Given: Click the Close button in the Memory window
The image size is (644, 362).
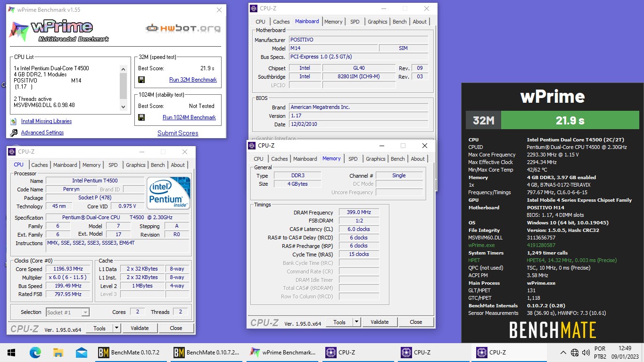Looking at the screenshot, I should click(x=416, y=322).
